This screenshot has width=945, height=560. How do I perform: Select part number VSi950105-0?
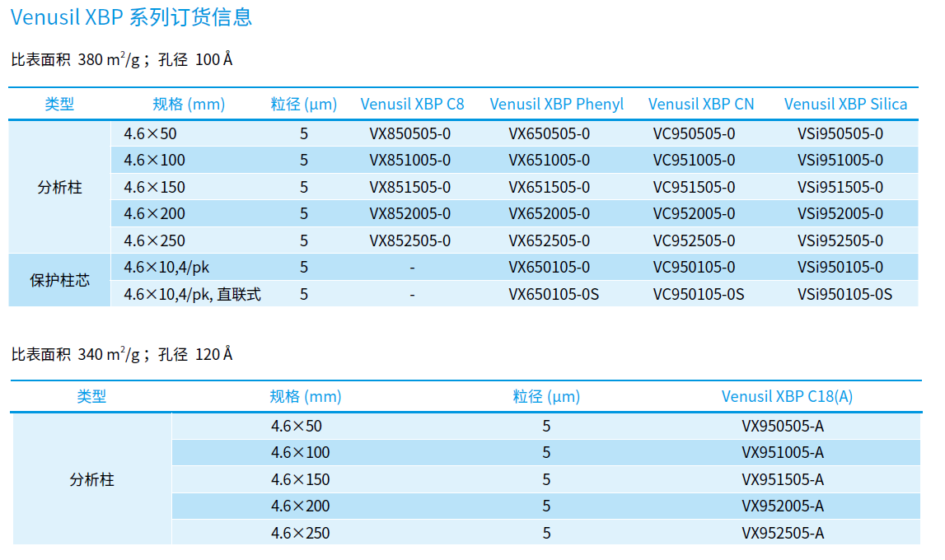(x=840, y=268)
